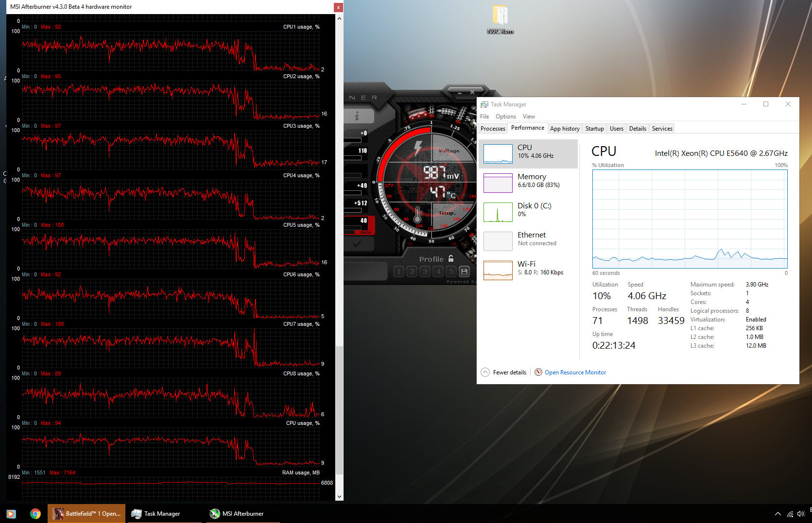Click the fan speed slider showing 40
Screen dimensions: 812x523
353,227
